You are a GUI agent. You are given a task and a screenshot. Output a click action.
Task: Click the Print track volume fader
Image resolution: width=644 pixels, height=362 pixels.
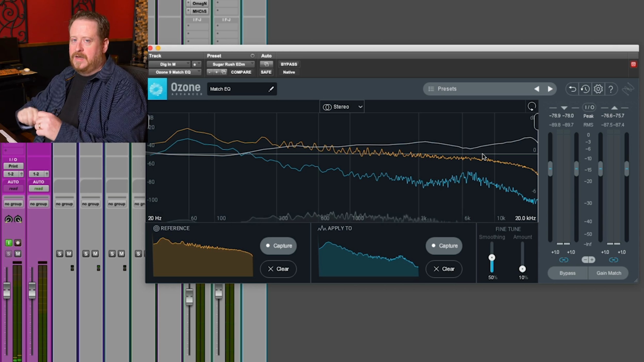click(x=7, y=291)
